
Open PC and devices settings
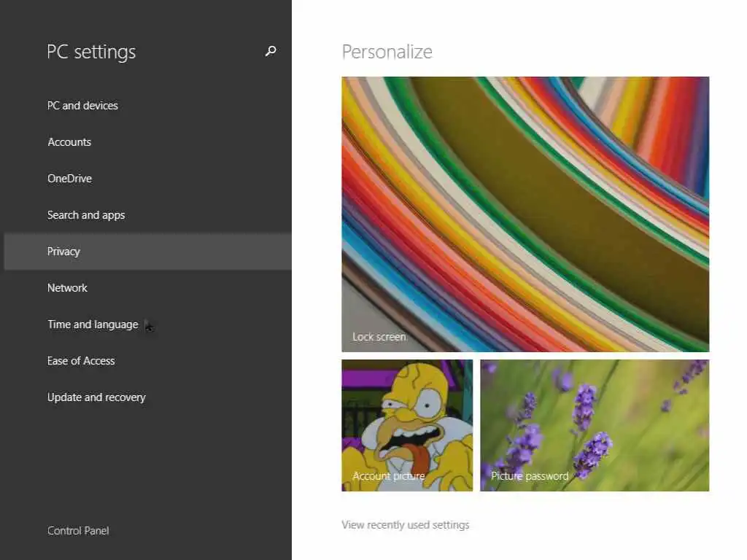pos(82,106)
